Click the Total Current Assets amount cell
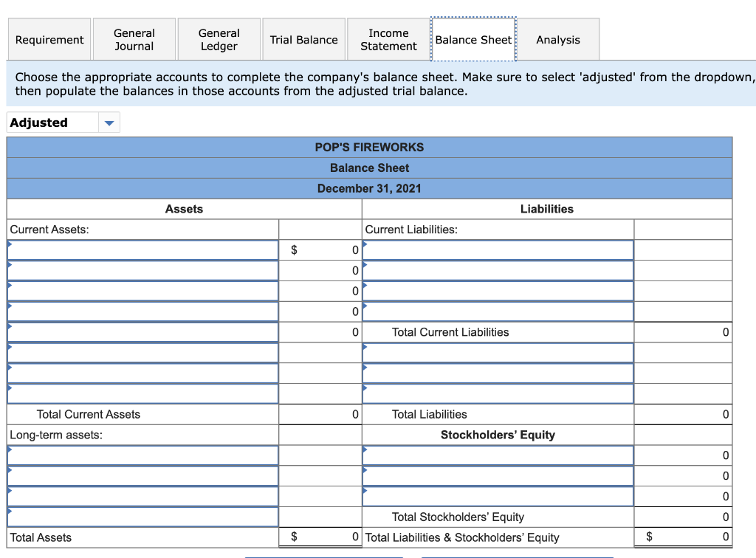 point(319,414)
